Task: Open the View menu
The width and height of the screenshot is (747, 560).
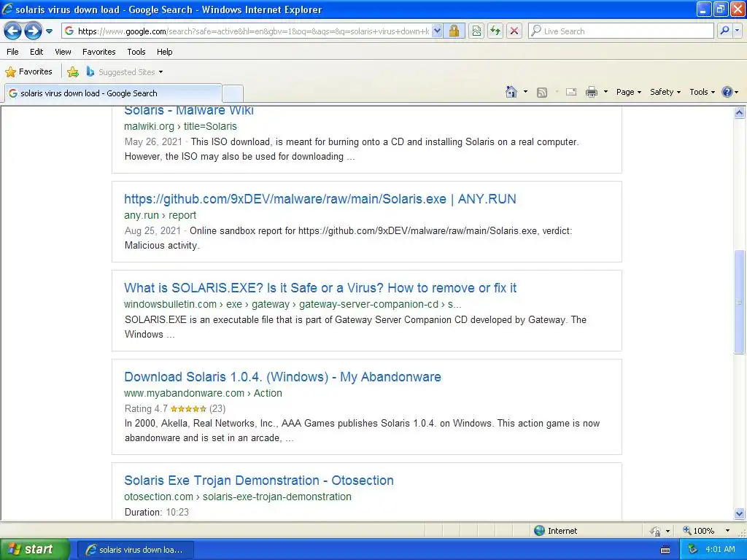Action: [63, 52]
